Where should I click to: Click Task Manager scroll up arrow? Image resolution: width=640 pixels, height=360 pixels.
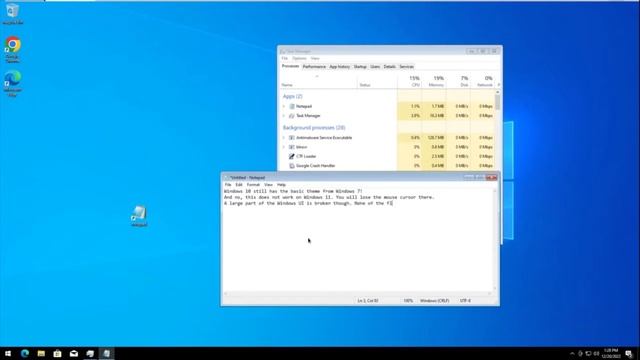(x=498, y=92)
